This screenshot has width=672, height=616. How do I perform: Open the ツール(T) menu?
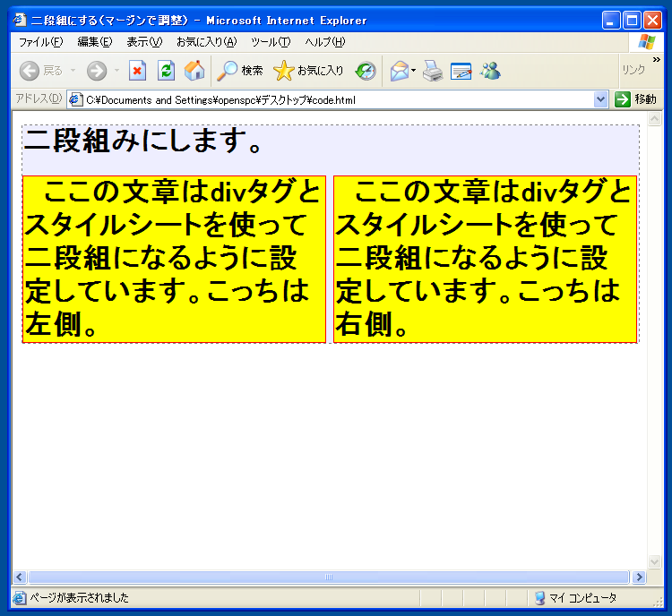tap(271, 42)
